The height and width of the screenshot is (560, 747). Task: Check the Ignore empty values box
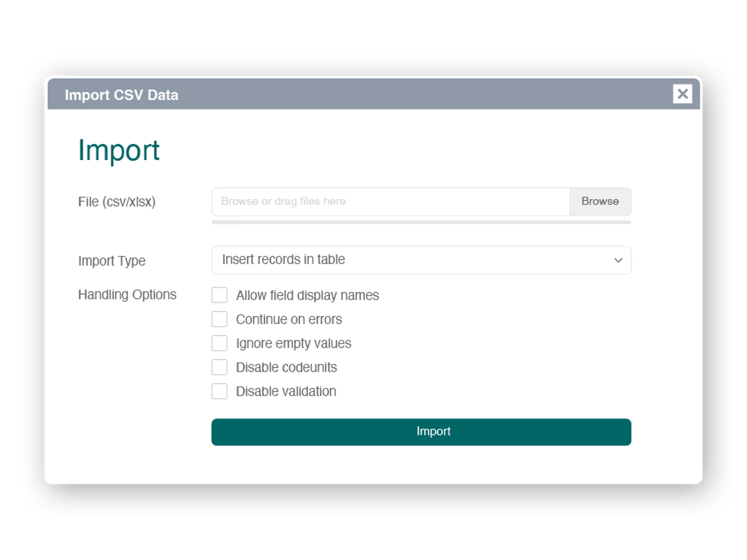click(220, 343)
